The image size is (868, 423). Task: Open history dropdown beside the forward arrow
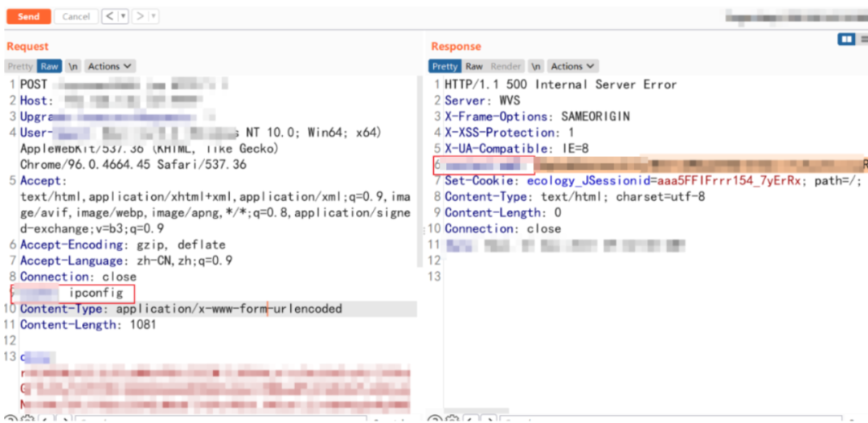pyautogui.click(x=154, y=17)
